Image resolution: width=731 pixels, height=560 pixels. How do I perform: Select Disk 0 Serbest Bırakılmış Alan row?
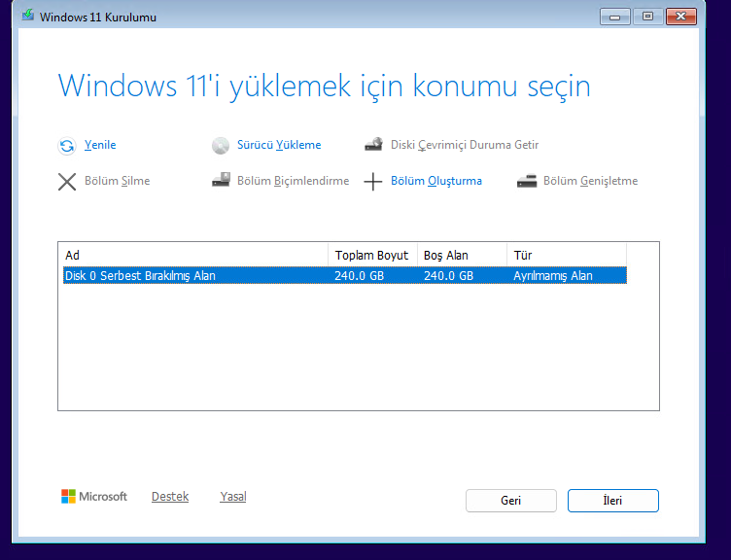(194, 275)
